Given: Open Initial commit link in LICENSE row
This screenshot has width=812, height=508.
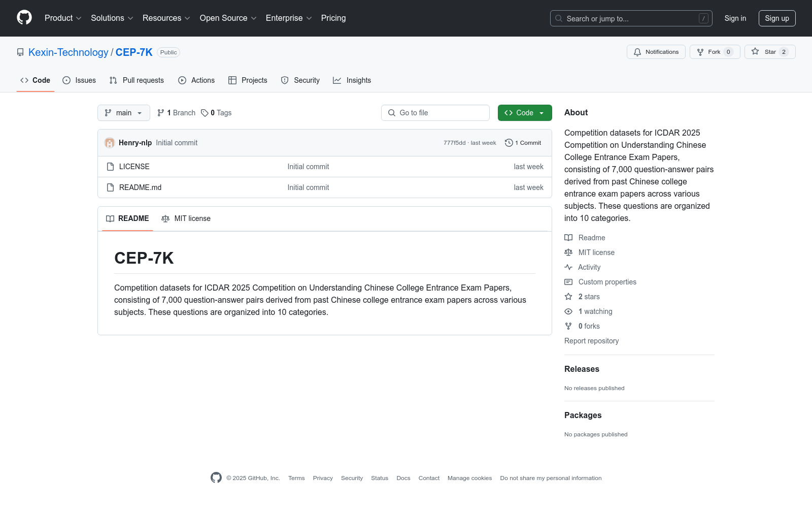Looking at the screenshot, I should 308,167.
